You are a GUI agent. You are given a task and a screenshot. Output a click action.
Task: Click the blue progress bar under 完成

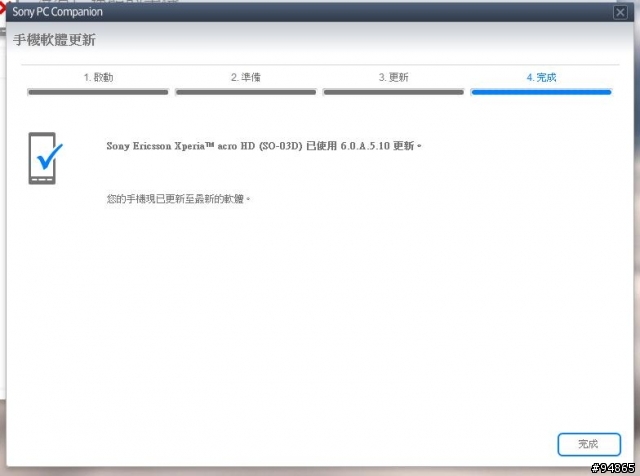tap(541, 92)
